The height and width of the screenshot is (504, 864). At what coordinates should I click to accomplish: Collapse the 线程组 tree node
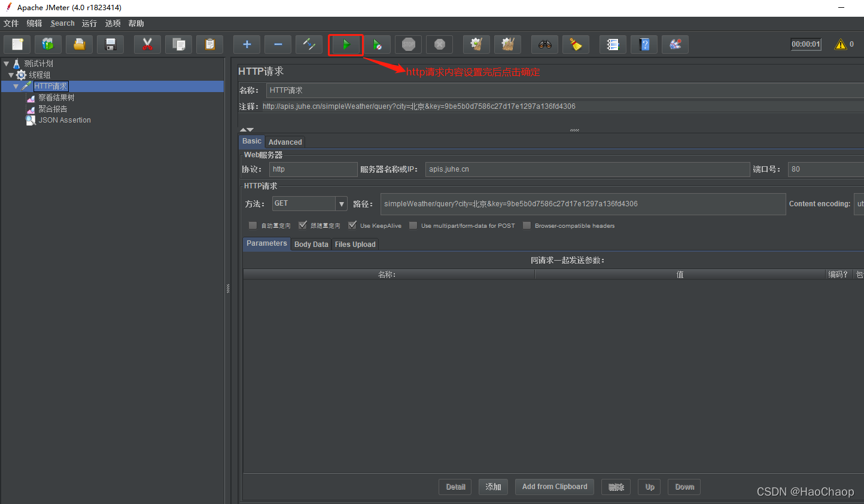[x=11, y=75]
